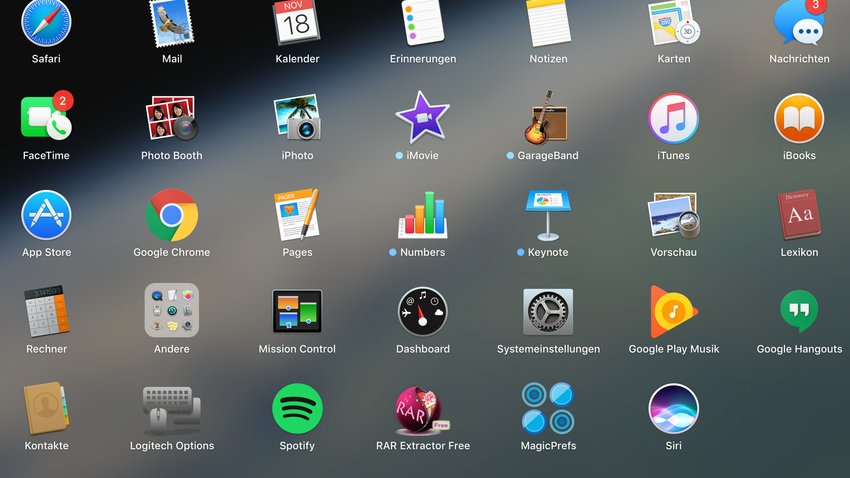
Task: Open the Photo Booth icon
Action: 172,118
